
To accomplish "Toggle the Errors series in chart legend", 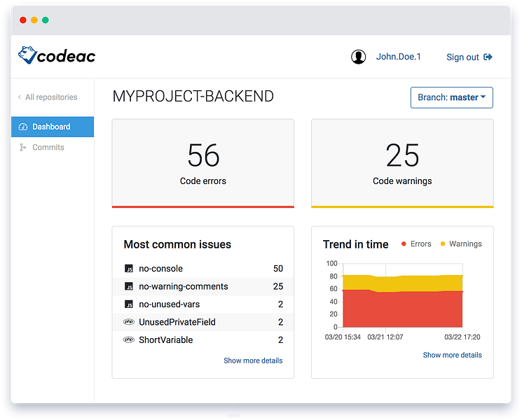I will (x=416, y=244).
